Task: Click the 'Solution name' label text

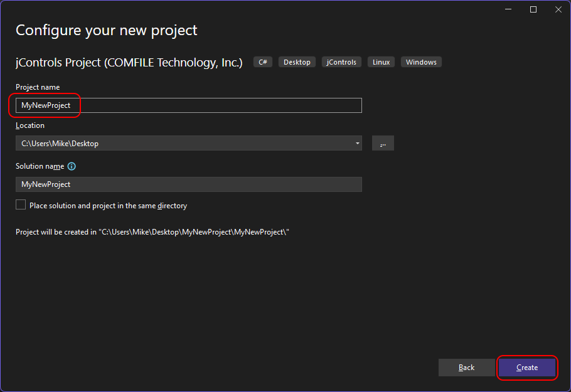Action: click(x=40, y=166)
